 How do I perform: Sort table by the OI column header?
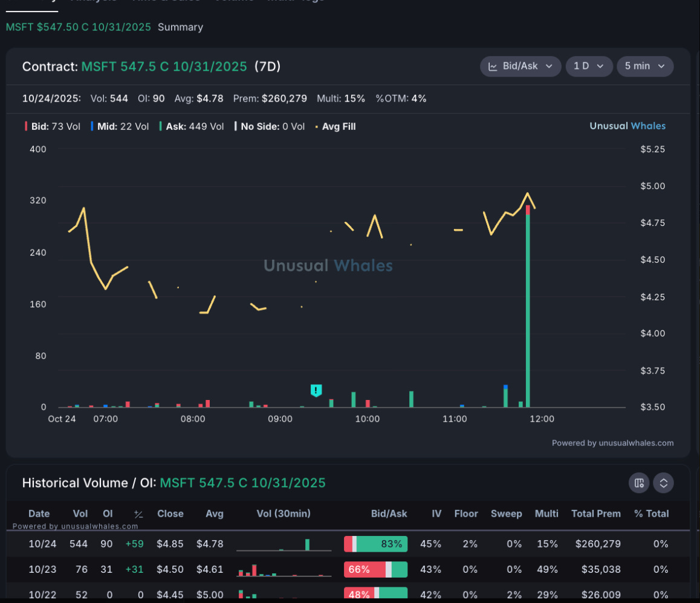[108, 514]
